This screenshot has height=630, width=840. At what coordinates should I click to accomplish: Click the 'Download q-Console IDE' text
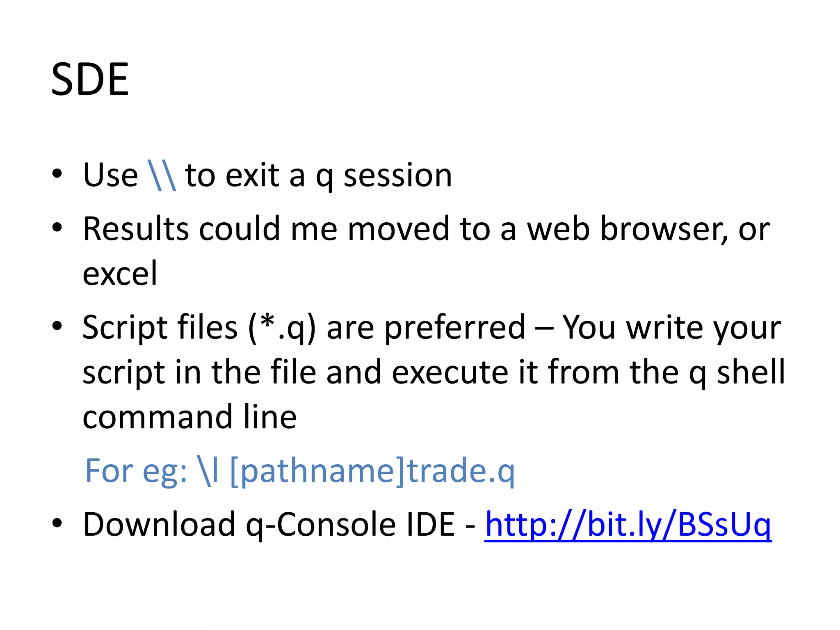tap(269, 525)
